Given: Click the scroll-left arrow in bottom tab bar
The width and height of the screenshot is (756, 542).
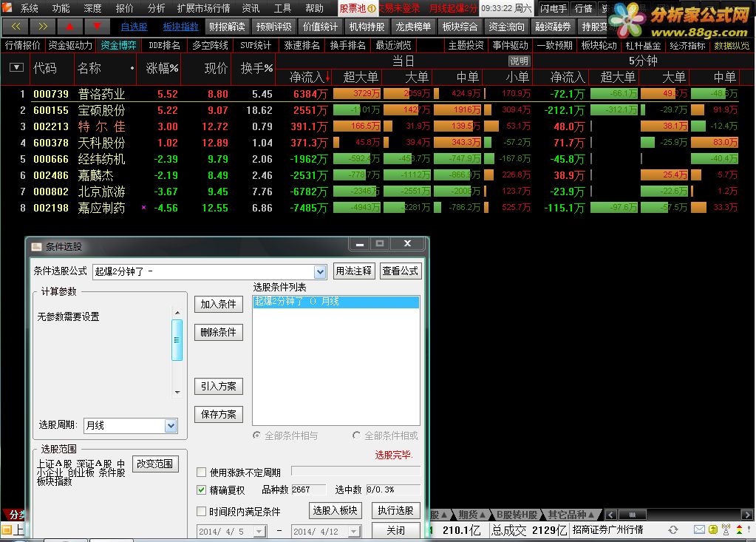Looking at the screenshot, I should point(611,515).
